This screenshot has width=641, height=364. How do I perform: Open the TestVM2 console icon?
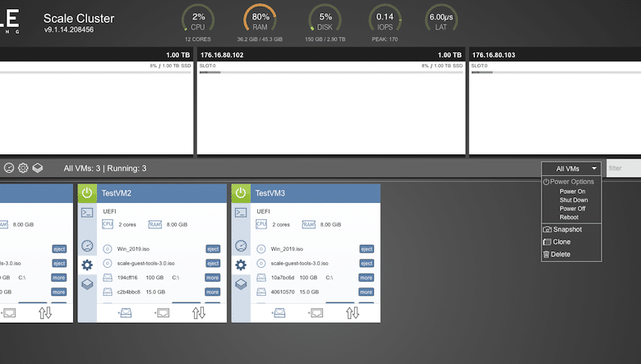point(87,213)
